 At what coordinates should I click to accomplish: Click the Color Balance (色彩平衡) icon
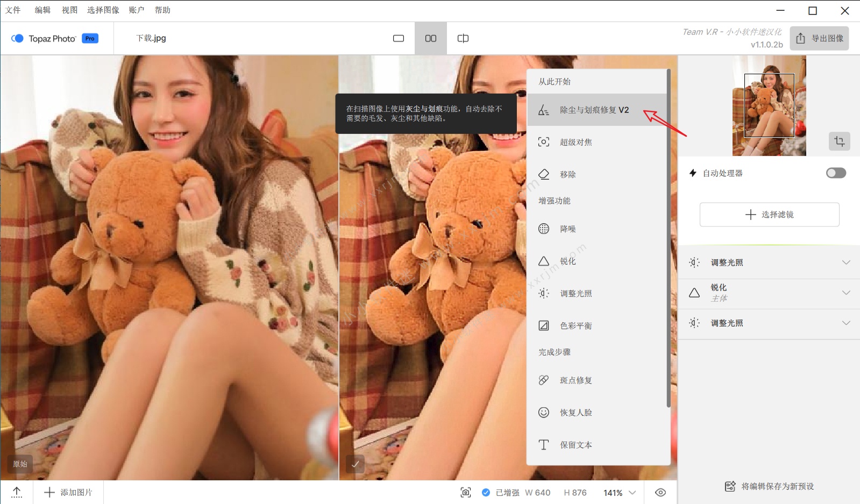544,325
